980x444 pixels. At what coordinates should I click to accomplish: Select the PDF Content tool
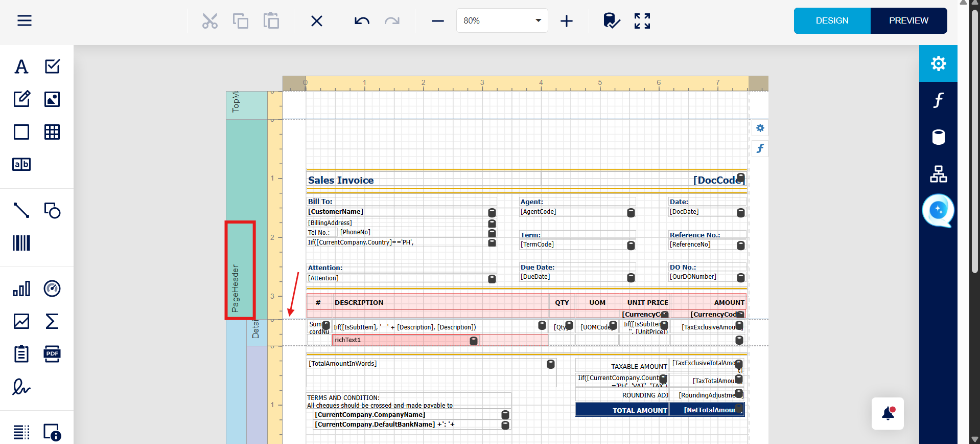click(52, 354)
